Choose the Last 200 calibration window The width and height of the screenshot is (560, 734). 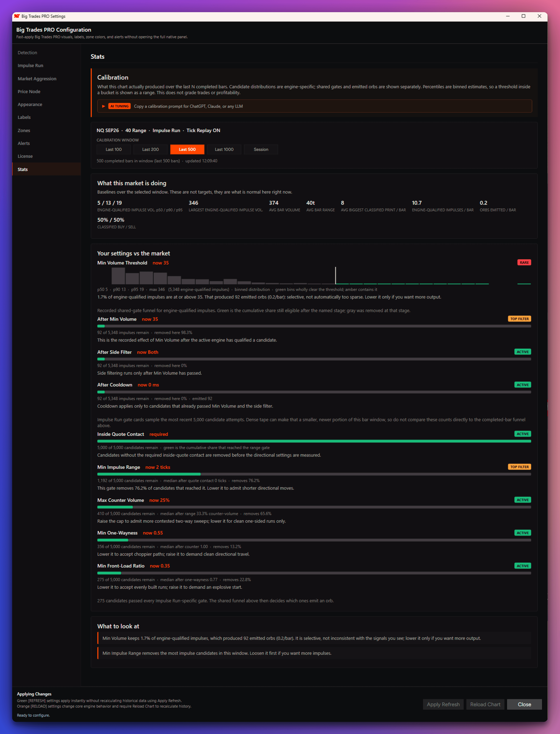(150, 149)
